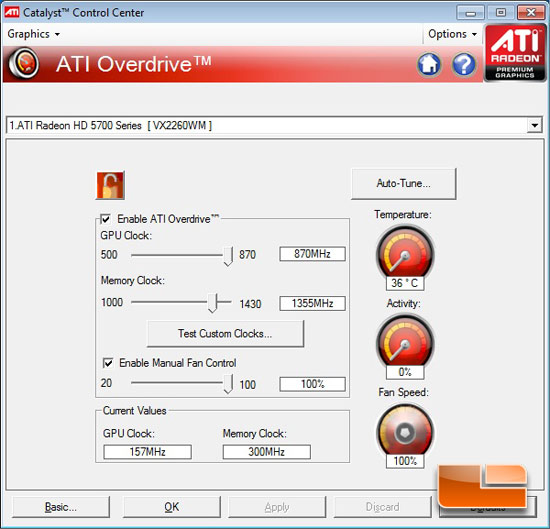Screen dimensions: 550x529
Task: Click the manual fan speed slider handle
Action: point(228,384)
